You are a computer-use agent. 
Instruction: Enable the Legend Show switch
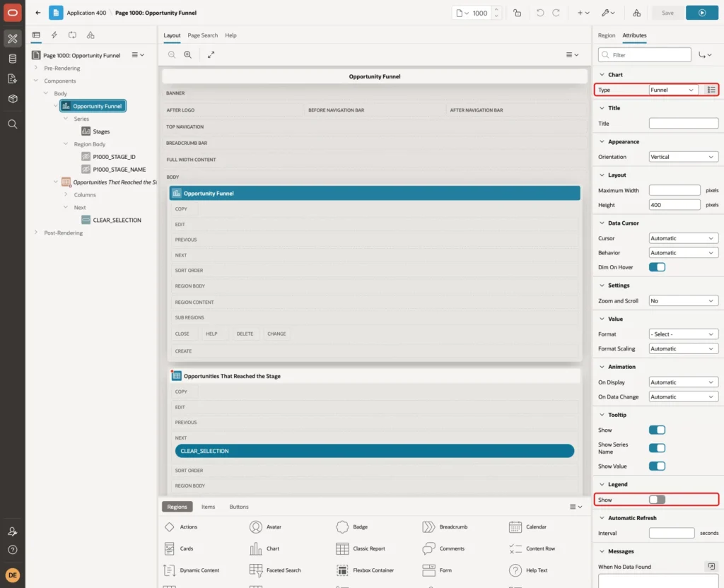point(657,500)
